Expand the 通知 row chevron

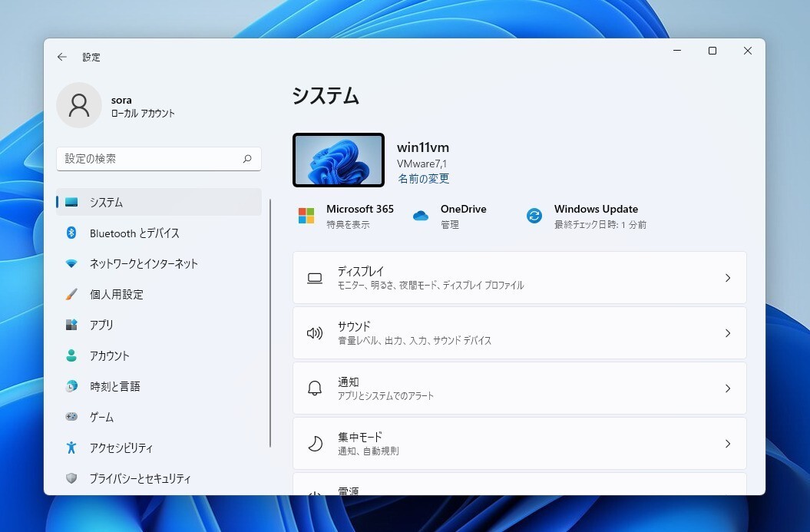pyautogui.click(x=727, y=388)
